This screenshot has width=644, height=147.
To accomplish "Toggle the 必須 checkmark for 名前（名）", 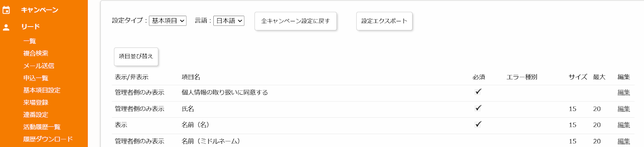I will pos(478,124).
